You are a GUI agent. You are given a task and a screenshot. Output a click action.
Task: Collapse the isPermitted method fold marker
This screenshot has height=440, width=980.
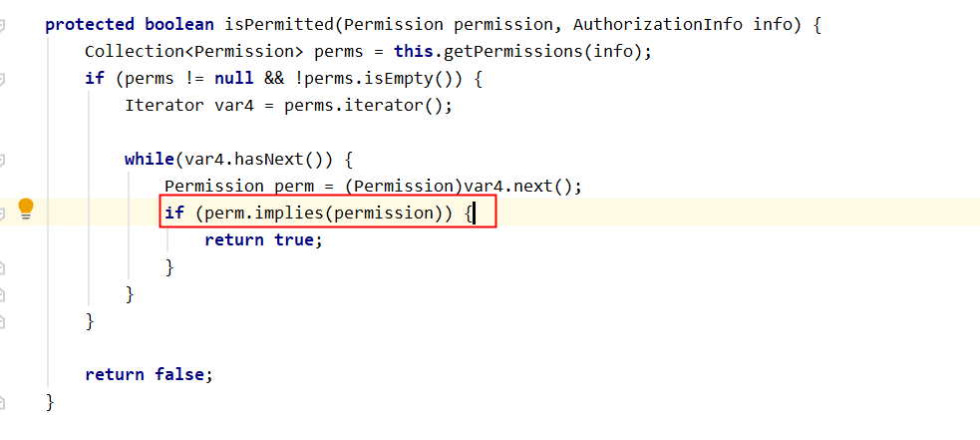point(3,24)
